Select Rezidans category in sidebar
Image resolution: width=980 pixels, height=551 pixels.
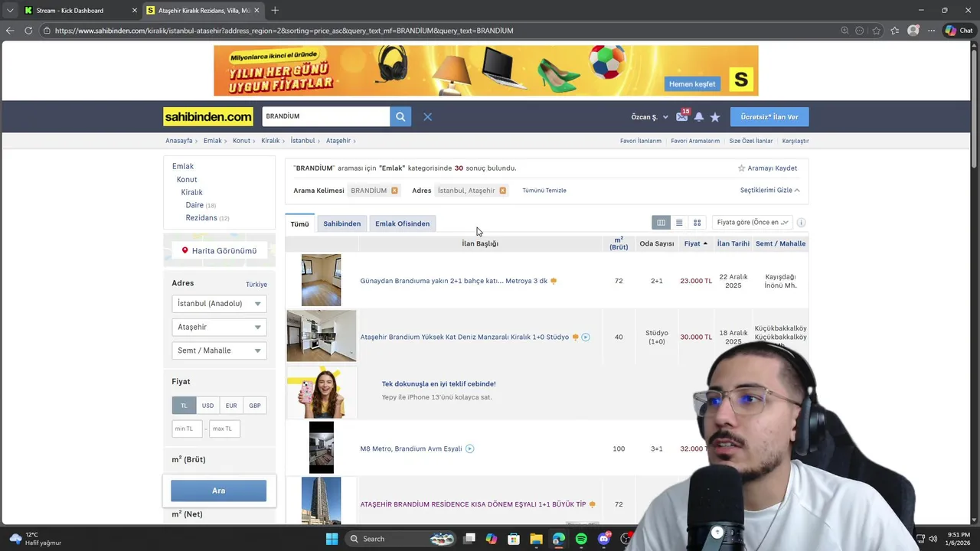[x=201, y=218]
